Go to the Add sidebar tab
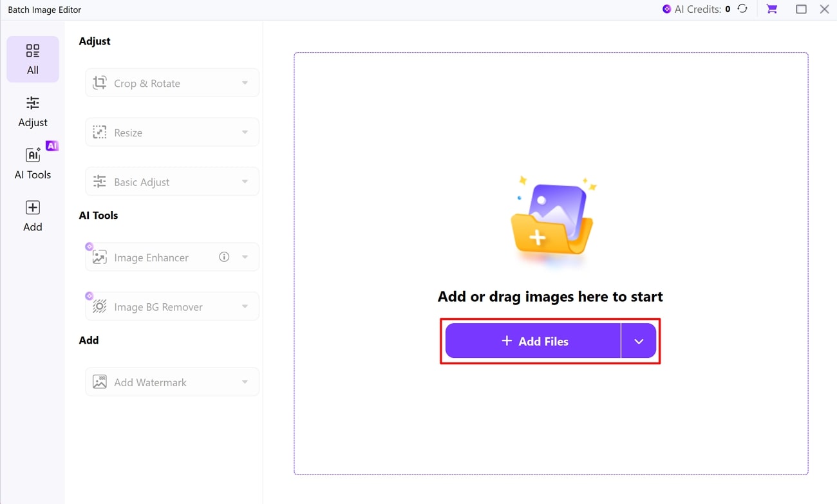 [x=33, y=216]
